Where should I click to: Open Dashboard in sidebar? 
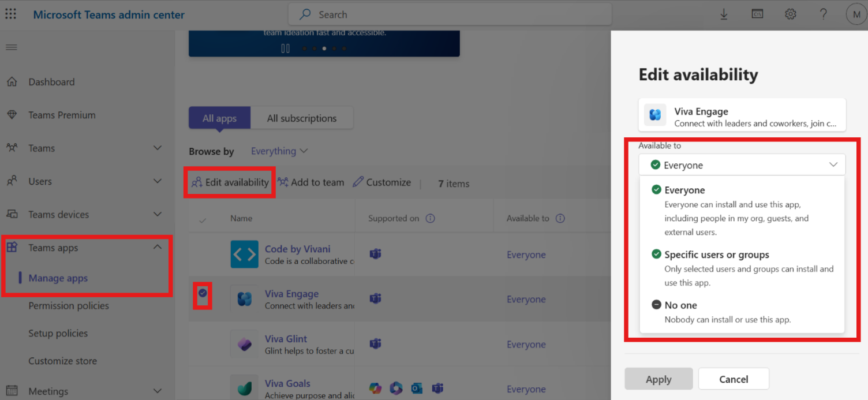[51, 82]
